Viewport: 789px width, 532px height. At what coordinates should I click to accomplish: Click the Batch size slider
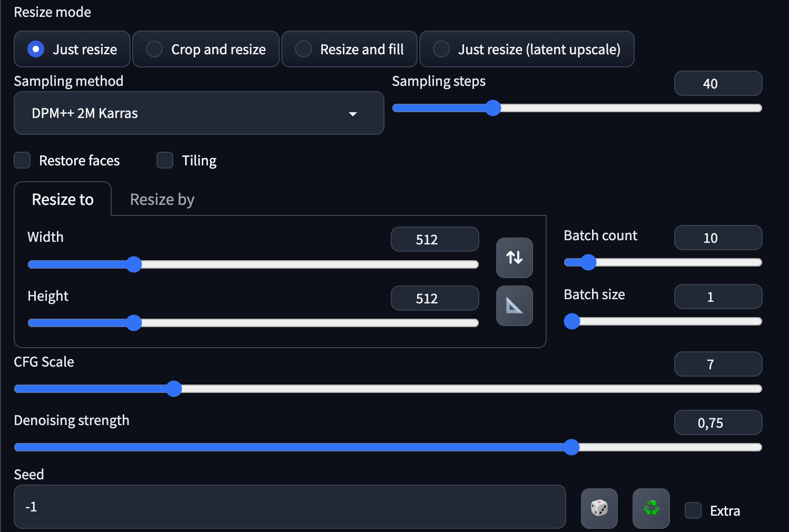[x=663, y=321]
